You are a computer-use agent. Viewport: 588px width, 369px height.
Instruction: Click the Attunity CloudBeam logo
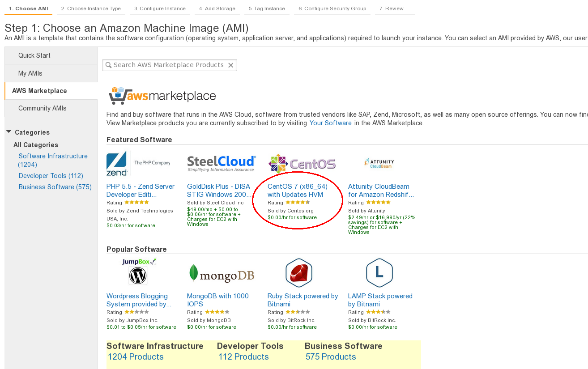click(x=379, y=163)
